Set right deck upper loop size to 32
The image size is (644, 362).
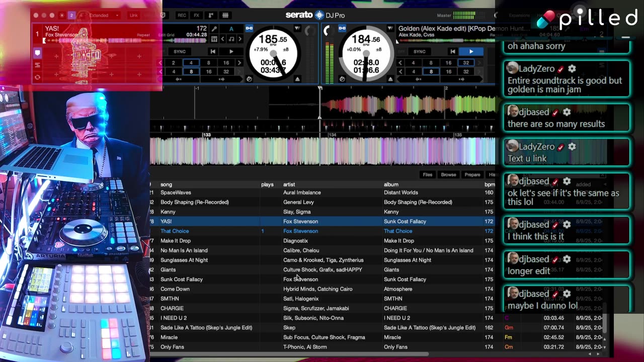point(466,63)
